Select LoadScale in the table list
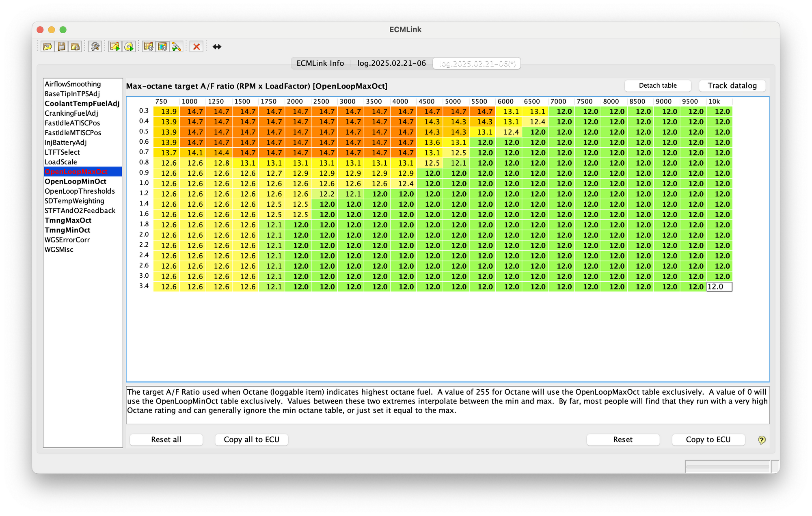812x516 pixels. [x=83, y=162]
